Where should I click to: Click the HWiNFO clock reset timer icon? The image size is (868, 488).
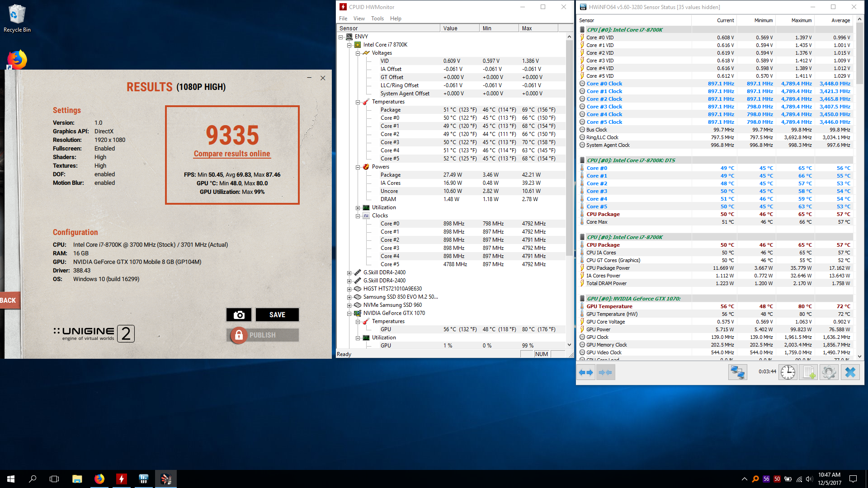(x=788, y=372)
